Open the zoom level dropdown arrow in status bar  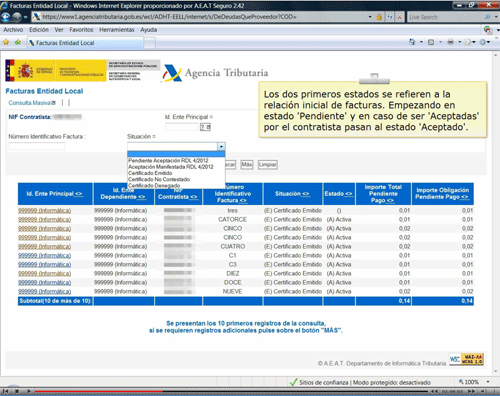click(488, 382)
